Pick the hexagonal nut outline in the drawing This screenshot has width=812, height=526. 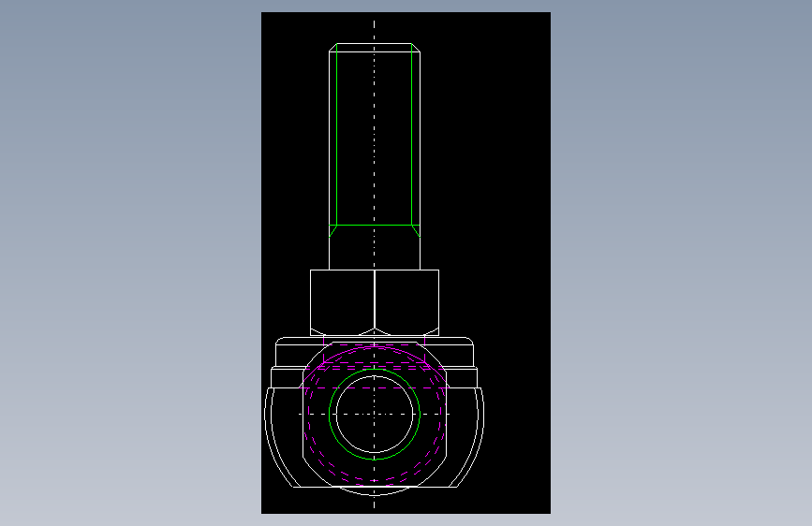click(x=375, y=303)
